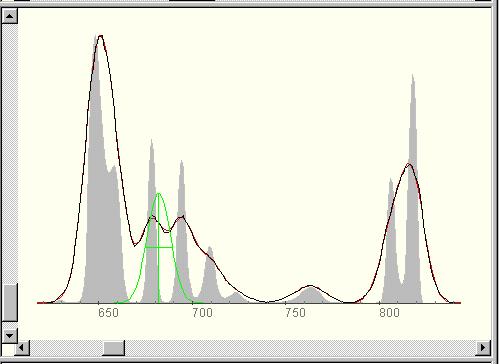The height and width of the screenshot is (364, 499).
Task: Click the 650 axis label
Action: 108,313
